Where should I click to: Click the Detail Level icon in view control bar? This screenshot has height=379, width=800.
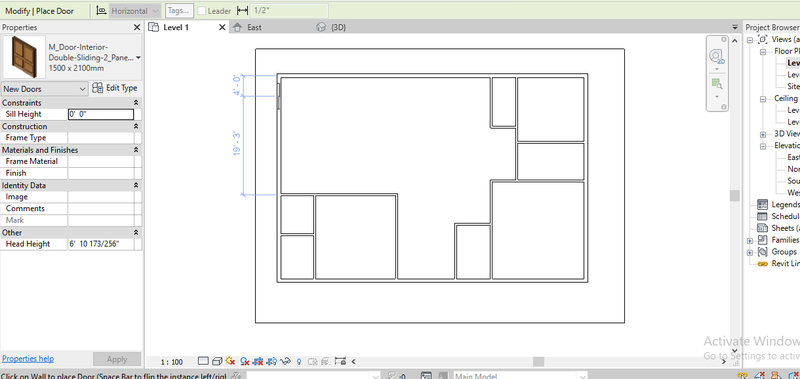click(x=203, y=361)
